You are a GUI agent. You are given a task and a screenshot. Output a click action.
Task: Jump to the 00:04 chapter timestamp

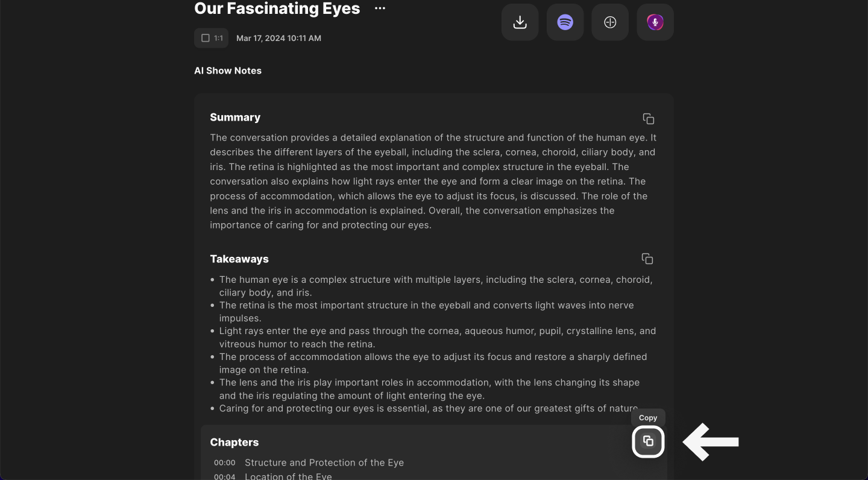point(225,476)
